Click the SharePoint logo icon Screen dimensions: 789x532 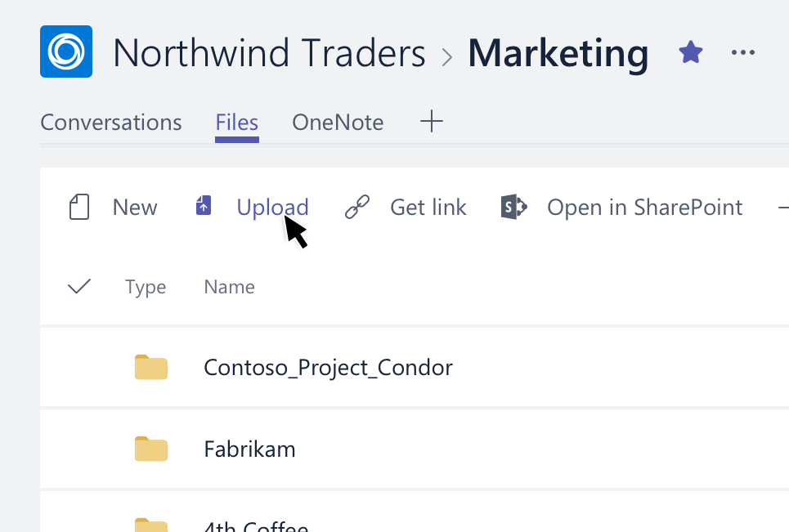pyautogui.click(x=513, y=207)
